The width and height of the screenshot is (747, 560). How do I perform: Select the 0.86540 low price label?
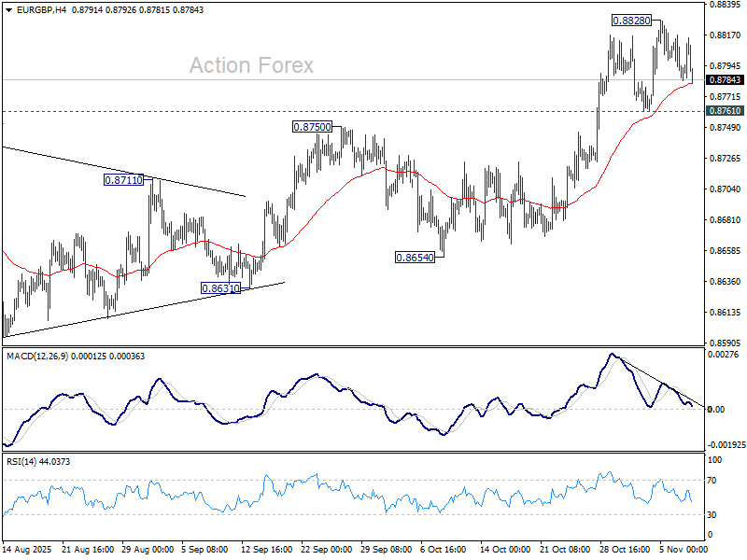(x=415, y=257)
